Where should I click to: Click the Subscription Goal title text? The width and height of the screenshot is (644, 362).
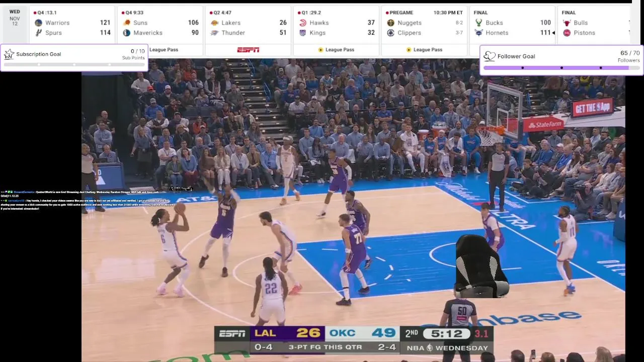[x=38, y=54]
